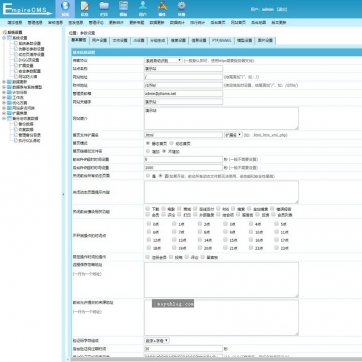This screenshot has width=362, height=362.
Task: Open DIGG顶设置 in the sidebar tree
Action: (29, 60)
